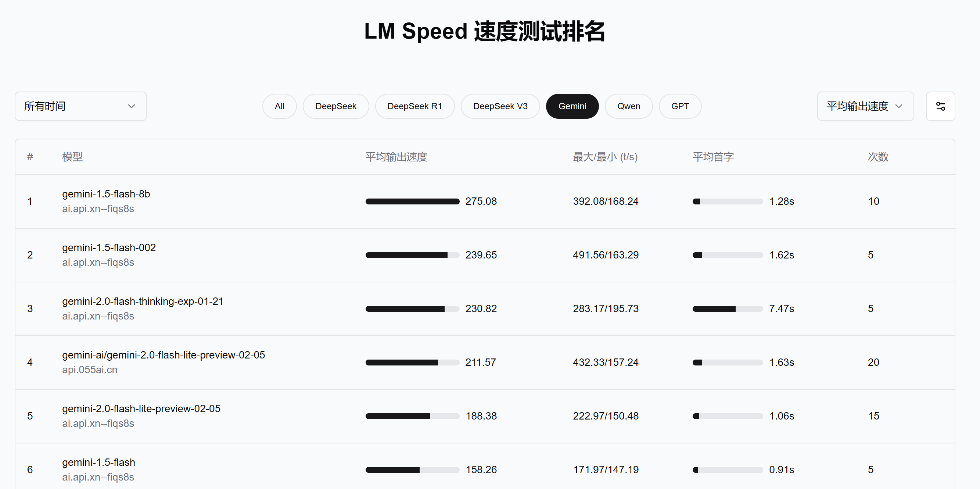
Task: Click the 平均首字 column header
Action: coord(713,157)
